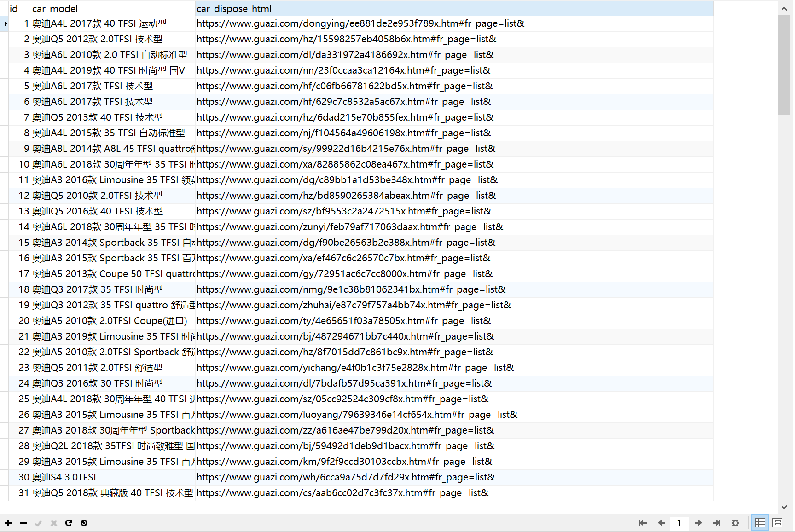Click the scrollbar up arrow
795x532 pixels.
(784, 8)
